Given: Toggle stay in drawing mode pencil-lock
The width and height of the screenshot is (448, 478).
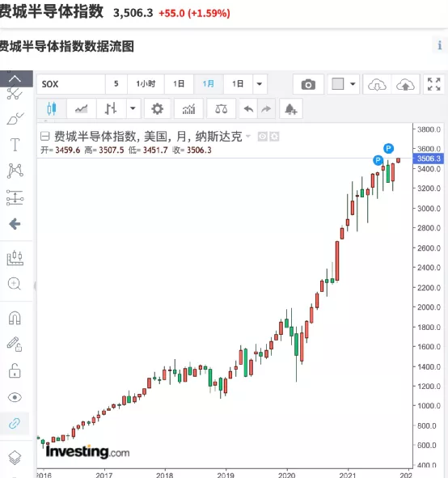Looking at the screenshot, I should 15,345.
